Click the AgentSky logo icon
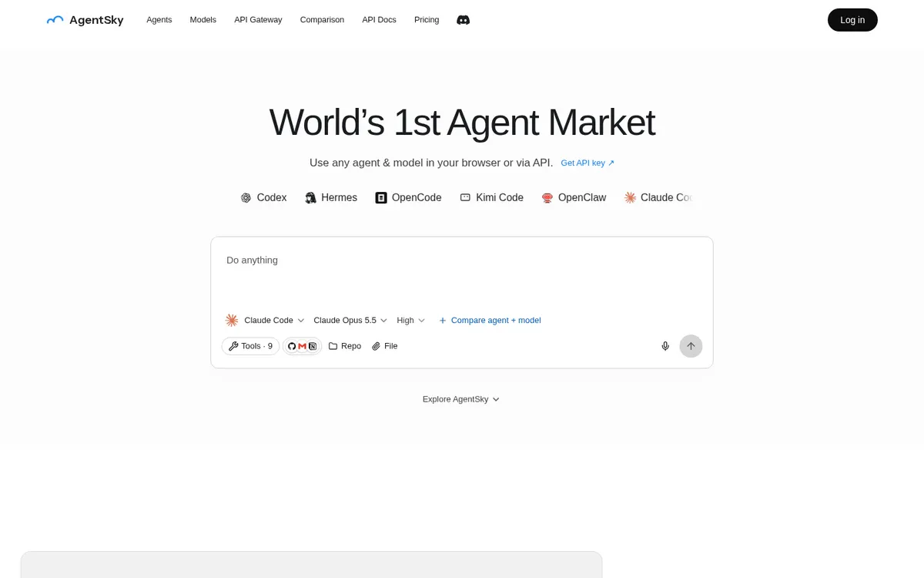The width and height of the screenshot is (924, 578). (55, 20)
